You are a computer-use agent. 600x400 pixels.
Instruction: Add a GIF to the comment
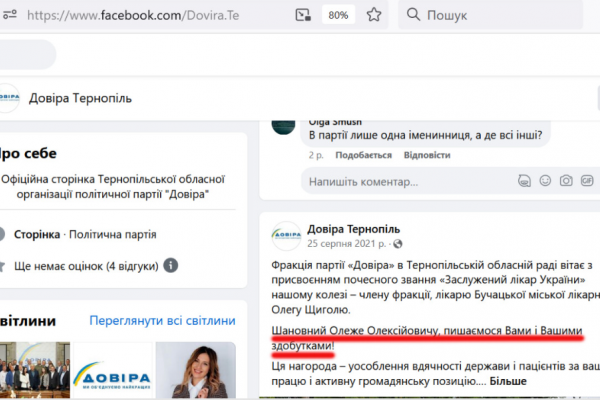tap(587, 180)
